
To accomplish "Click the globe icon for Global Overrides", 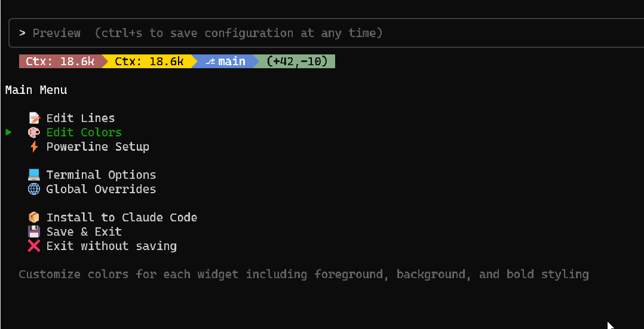I will click(x=34, y=189).
